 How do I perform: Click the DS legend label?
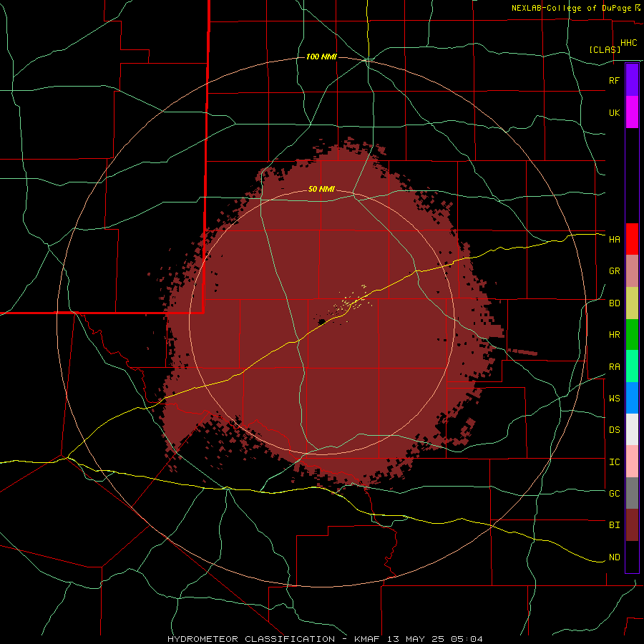614,430
